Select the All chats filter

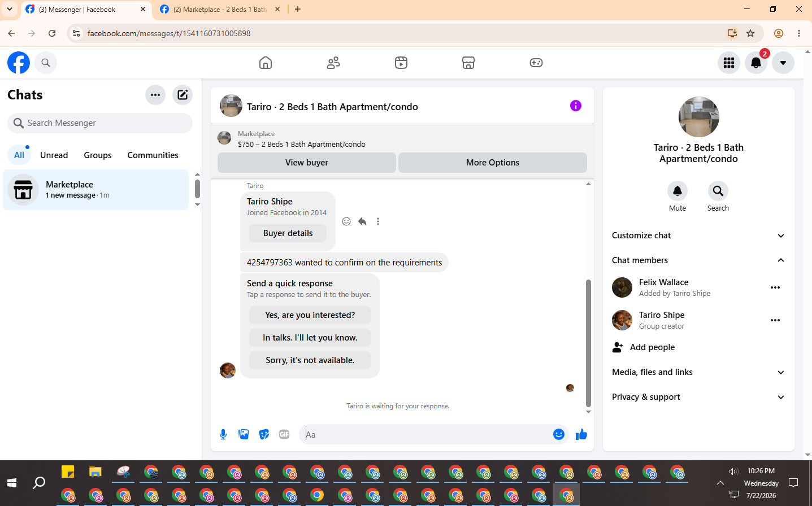coord(19,155)
